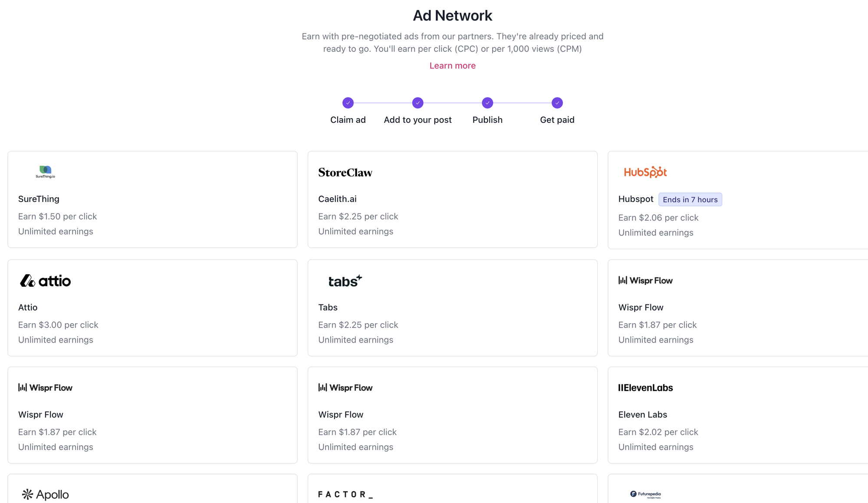Click the SureThing ad title
Viewport: 868px width, 503px height.
pos(39,199)
